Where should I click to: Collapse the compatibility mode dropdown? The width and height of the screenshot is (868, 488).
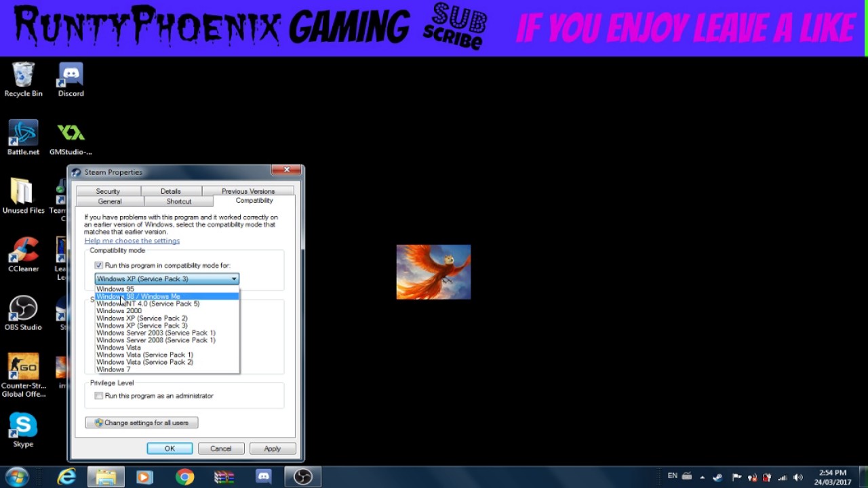(234, 279)
